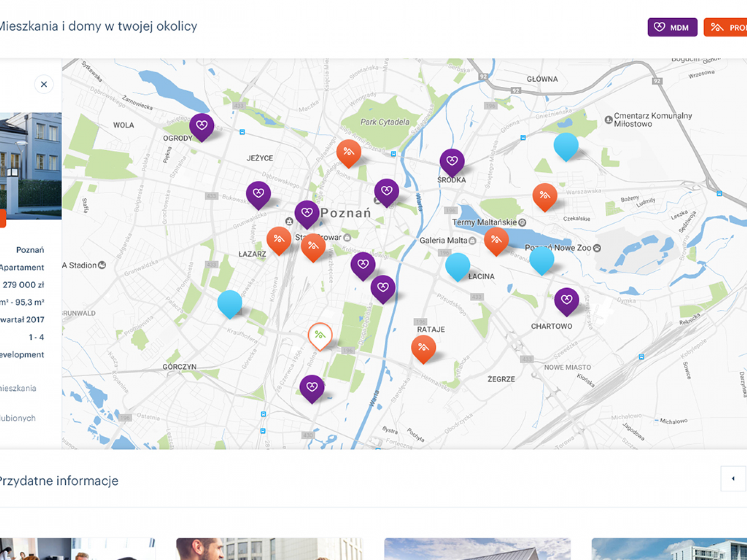This screenshot has width=747, height=560.
Task: Open the ulubionych link in side panel
Action: pos(18,418)
